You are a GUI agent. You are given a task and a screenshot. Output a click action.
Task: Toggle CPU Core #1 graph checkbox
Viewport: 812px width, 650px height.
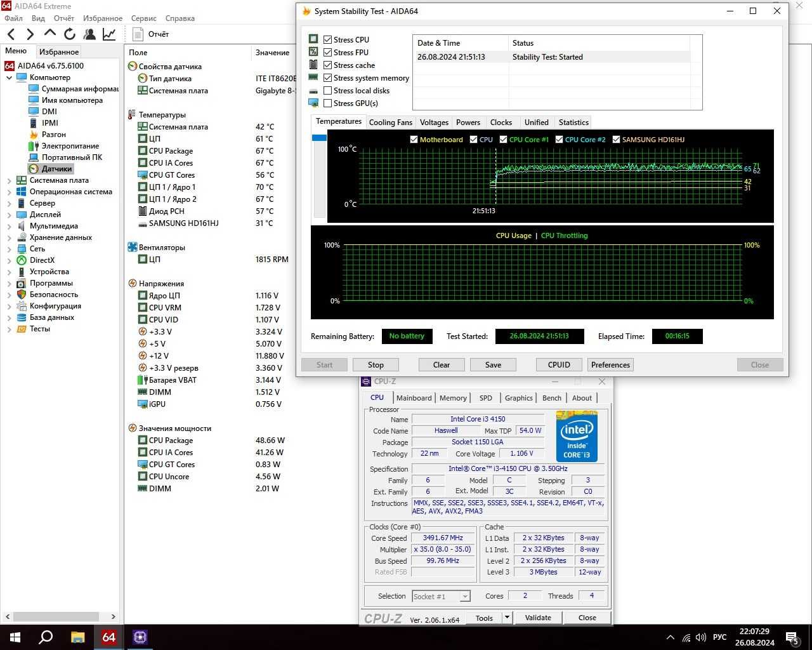503,140
